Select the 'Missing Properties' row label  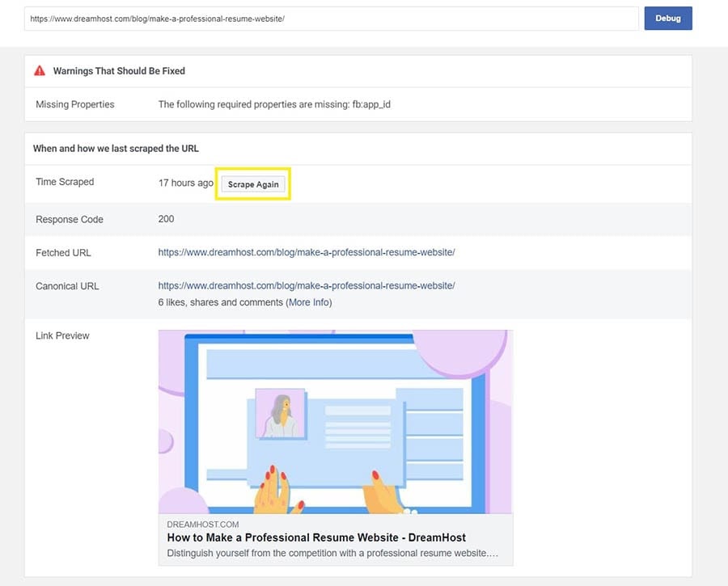click(x=75, y=104)
